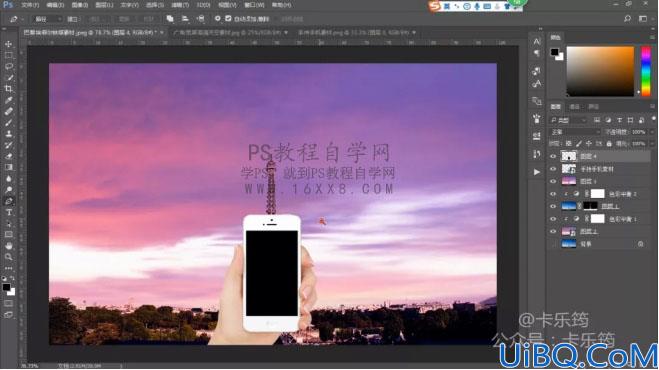Image resolution: width=659 pixels, height=370 pixels.
Task: Open the 图像(I) Image menu
Action: pyautogui.click(x=80, y=5)
